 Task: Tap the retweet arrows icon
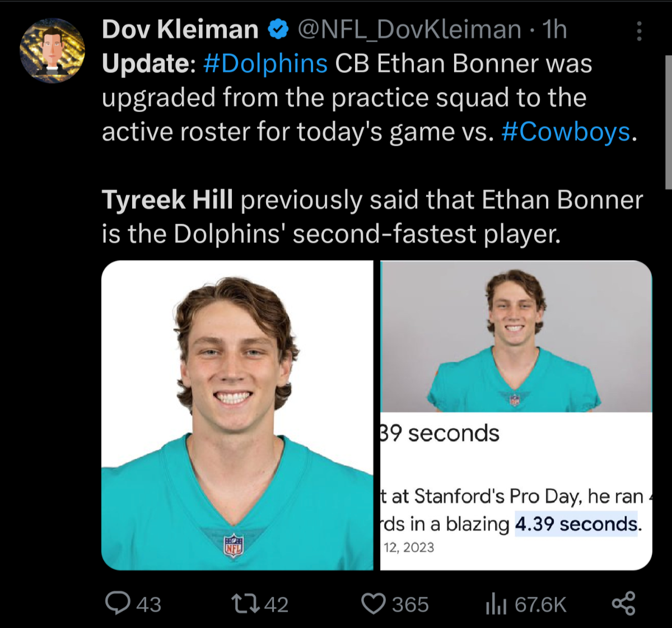245,603
